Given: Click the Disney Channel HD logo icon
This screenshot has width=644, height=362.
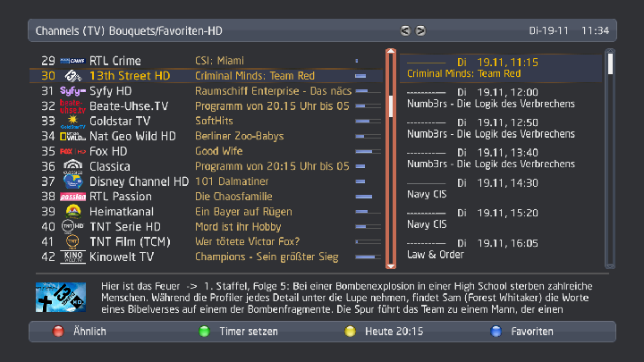Looking at the screenshot, I should click(72, 181).
